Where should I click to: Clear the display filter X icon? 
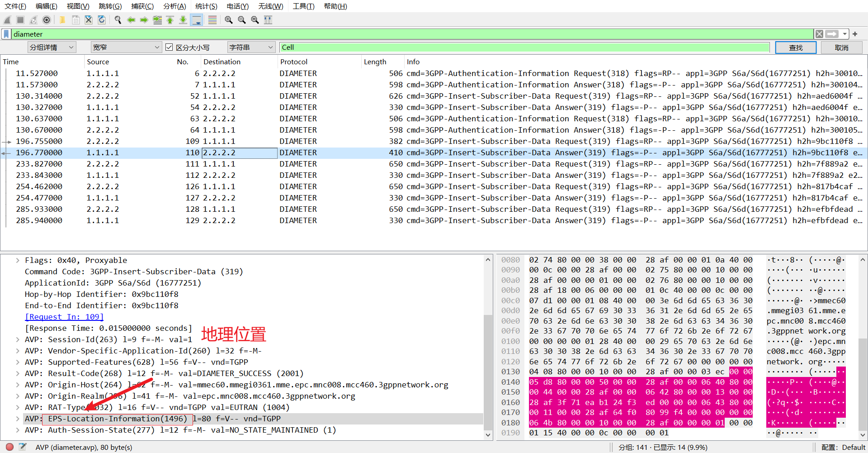[x=819, y=34]
